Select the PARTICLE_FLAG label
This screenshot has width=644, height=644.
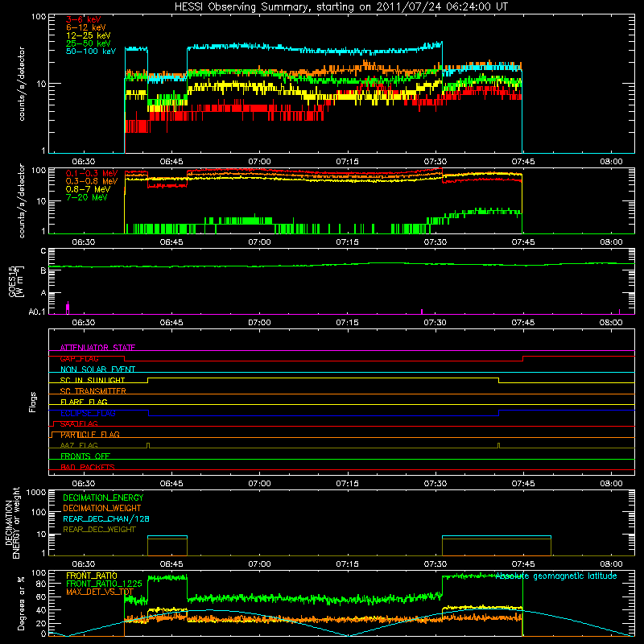[90, 435]
